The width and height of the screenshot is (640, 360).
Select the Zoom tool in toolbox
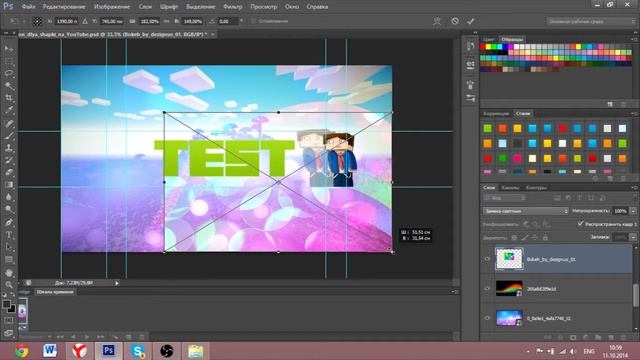tap(9, 284)
